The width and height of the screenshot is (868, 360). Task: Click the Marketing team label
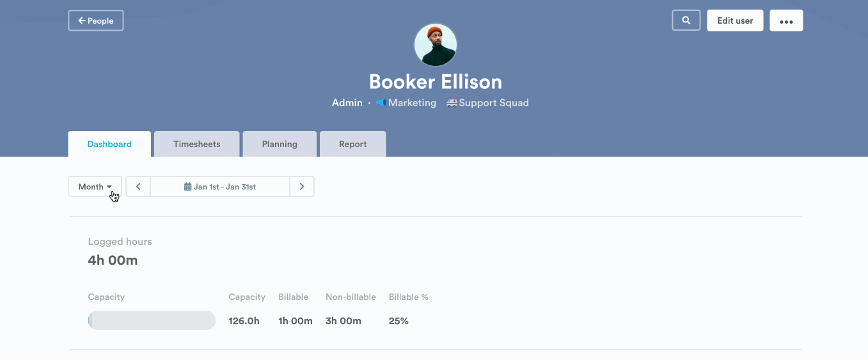[412, 103]
